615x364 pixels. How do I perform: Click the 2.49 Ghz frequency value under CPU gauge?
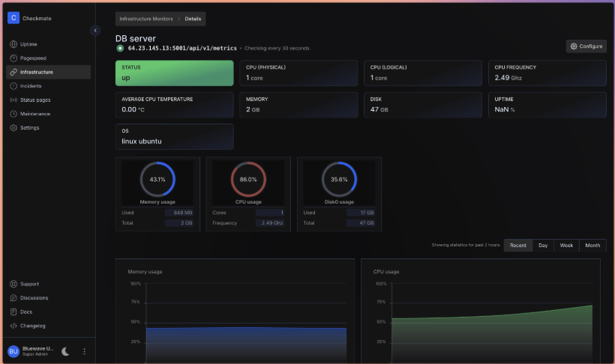[x=270, y=223]
